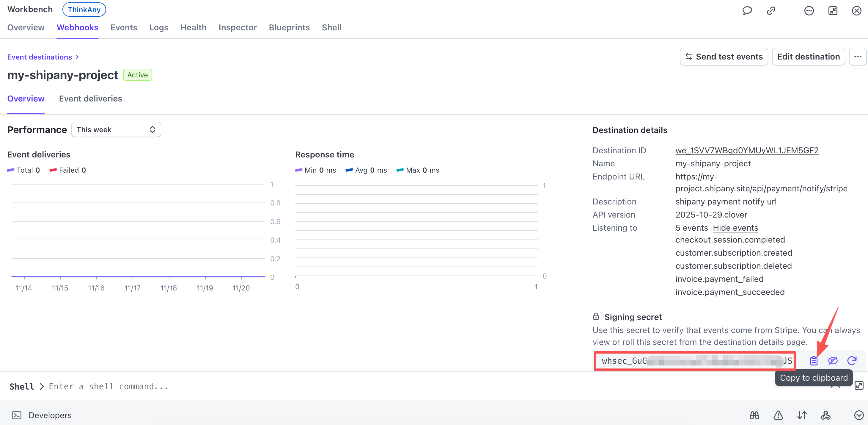Open the feedback chat bubble icon
This screenshot has width=868, height=425.
tap(747, 11)
